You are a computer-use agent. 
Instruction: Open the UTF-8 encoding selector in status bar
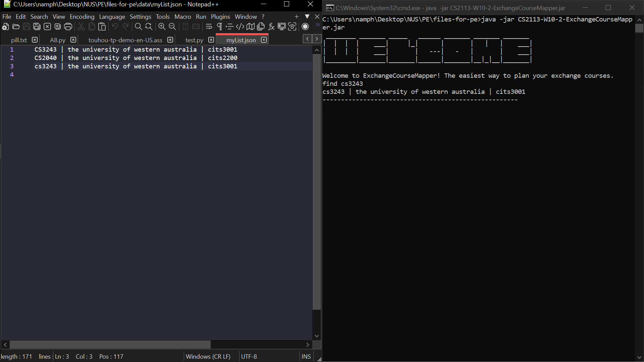pyautogui.click(x=249, y=356)
